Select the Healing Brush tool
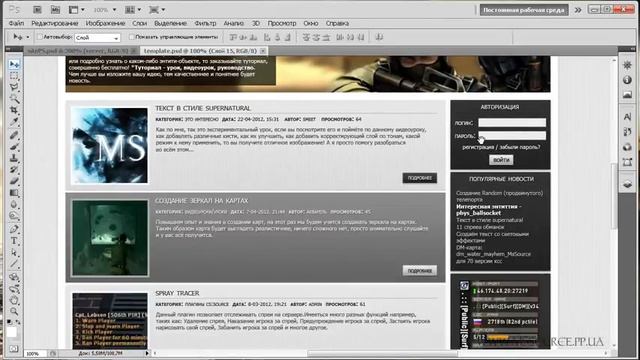Image resolution: width=640 pixels, height=360 pixels. pos(14,135)
